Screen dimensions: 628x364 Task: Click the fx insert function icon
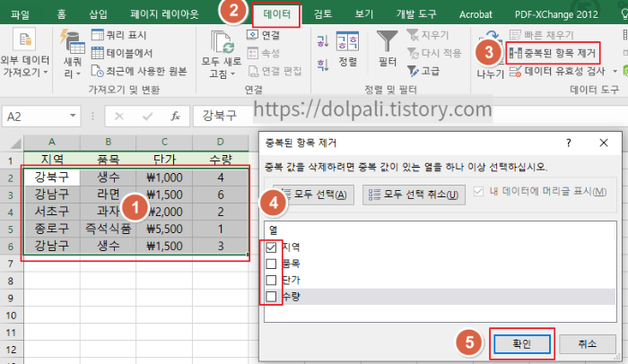pos(175,117)
